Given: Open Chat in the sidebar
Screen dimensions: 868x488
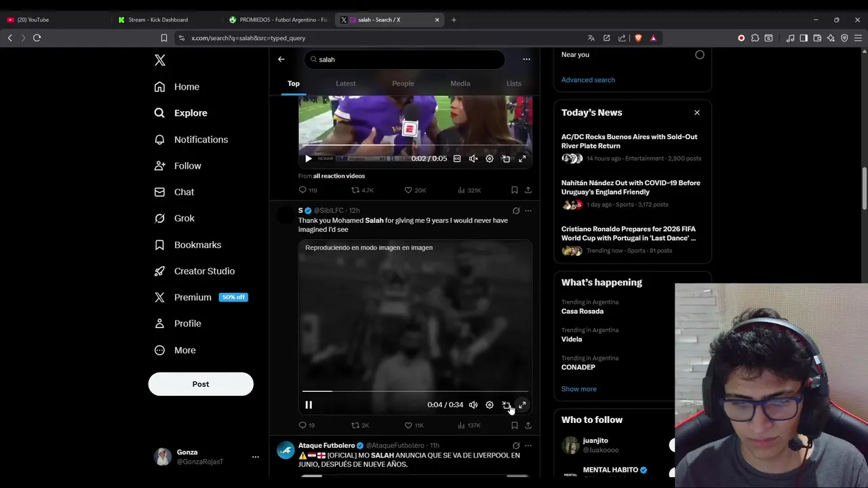Looking at the screenshot, I should (174, 192).
